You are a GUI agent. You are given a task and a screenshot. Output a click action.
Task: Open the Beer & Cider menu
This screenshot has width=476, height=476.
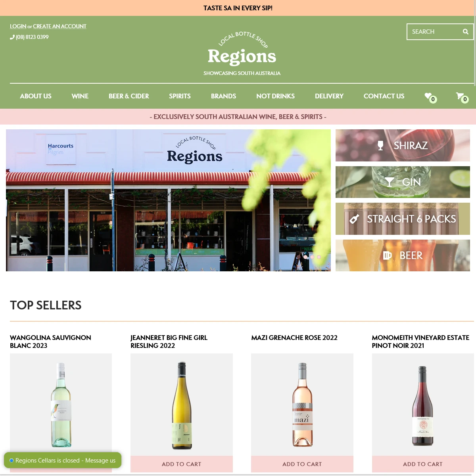click(x=129, y=96)
